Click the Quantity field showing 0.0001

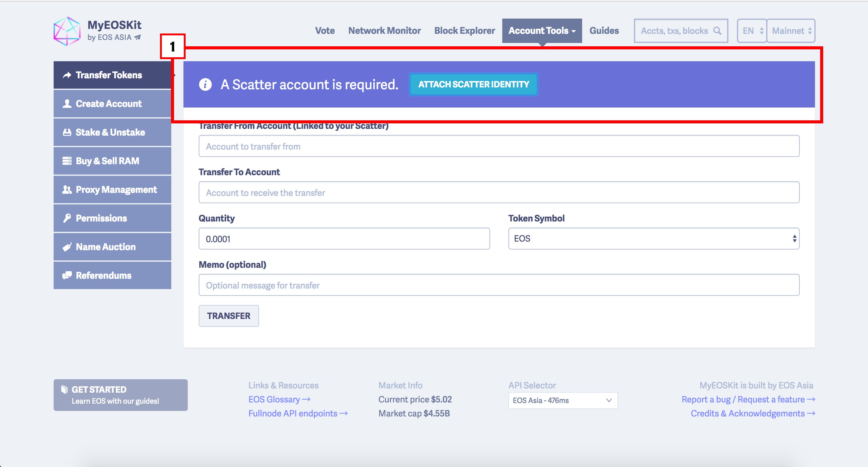pos(344,239)
